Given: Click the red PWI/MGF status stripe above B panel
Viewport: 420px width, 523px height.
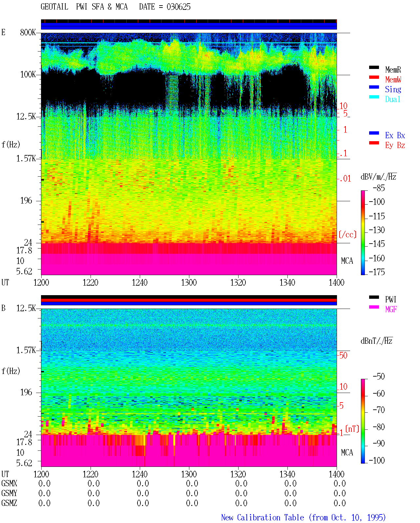Looking at the screenshot, I should pos(189,300).
